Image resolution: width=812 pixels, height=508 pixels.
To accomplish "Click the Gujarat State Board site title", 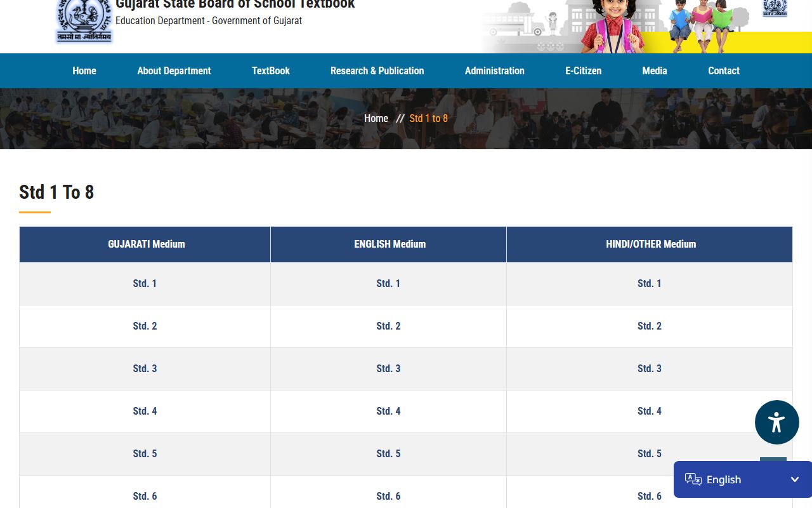I will point(235,4).
